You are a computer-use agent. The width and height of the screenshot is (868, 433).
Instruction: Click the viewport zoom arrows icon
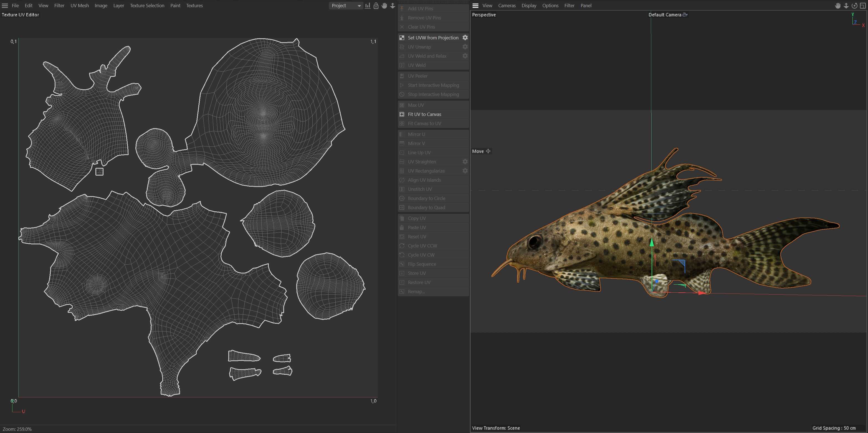point(846,5)
